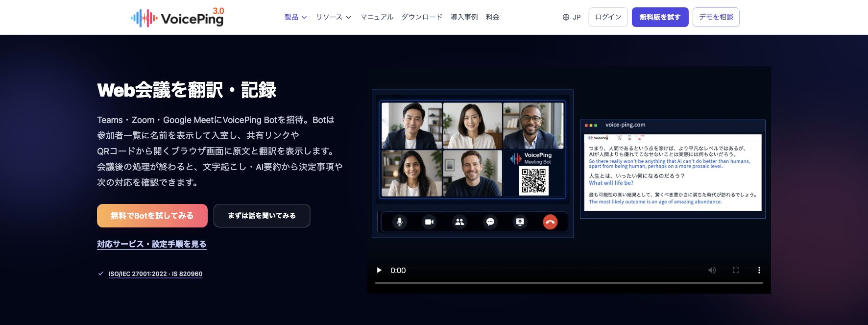Screen dimensions: 868x325
Task: Open the 製品 dropdown menu
Action: click(296, 17)
